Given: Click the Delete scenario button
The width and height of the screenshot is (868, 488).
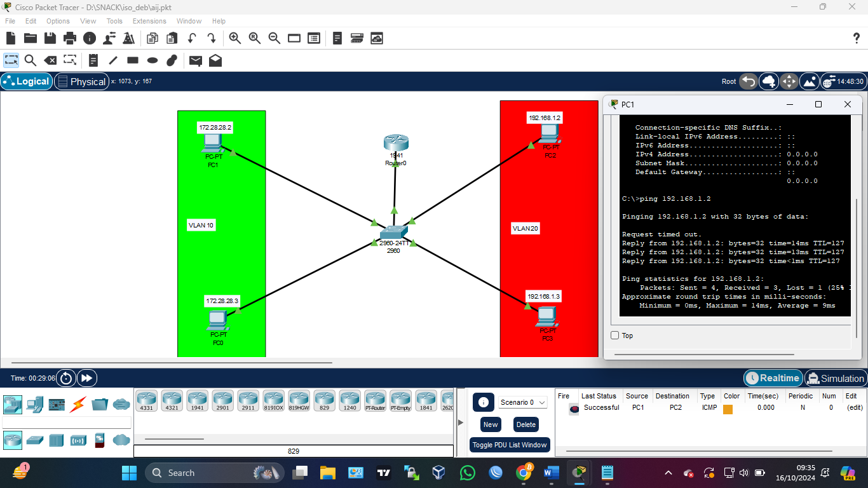Looking at the screenshot, I should (x=526, y=424).
